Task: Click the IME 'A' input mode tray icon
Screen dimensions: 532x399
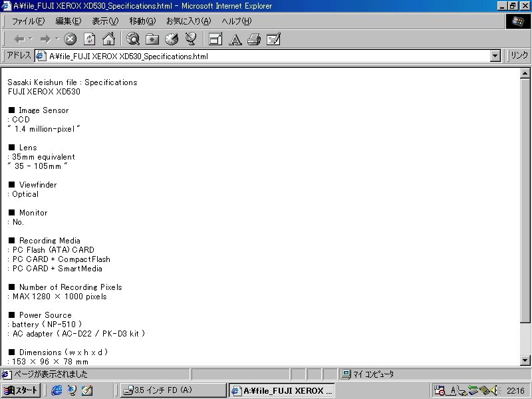Action: coord(453,390)
